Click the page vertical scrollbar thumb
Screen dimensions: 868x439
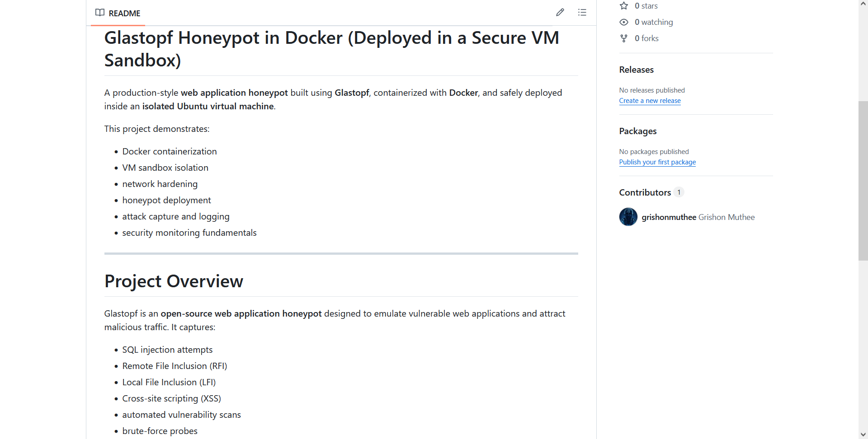point(863,181)
